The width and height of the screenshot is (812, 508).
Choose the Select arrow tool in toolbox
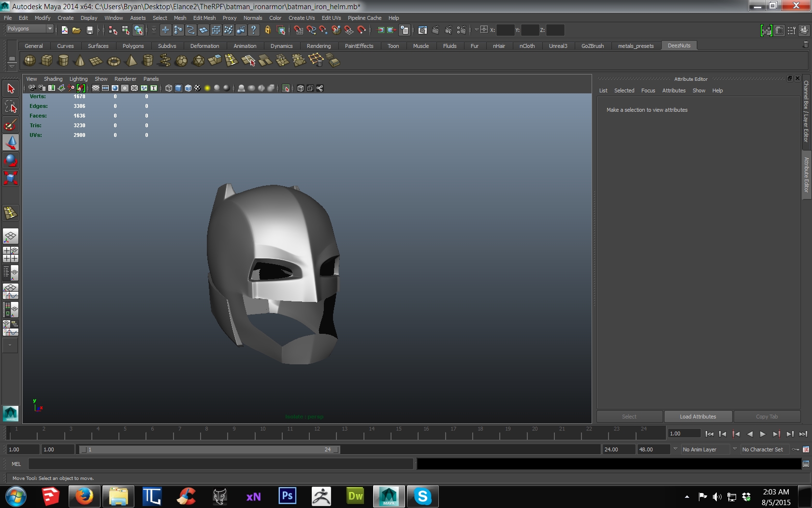click(11, 89)
